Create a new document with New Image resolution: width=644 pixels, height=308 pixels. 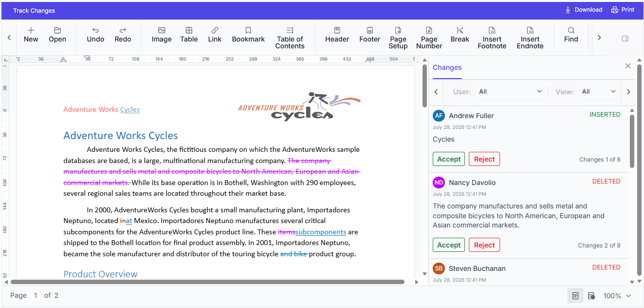coord(31,35)
